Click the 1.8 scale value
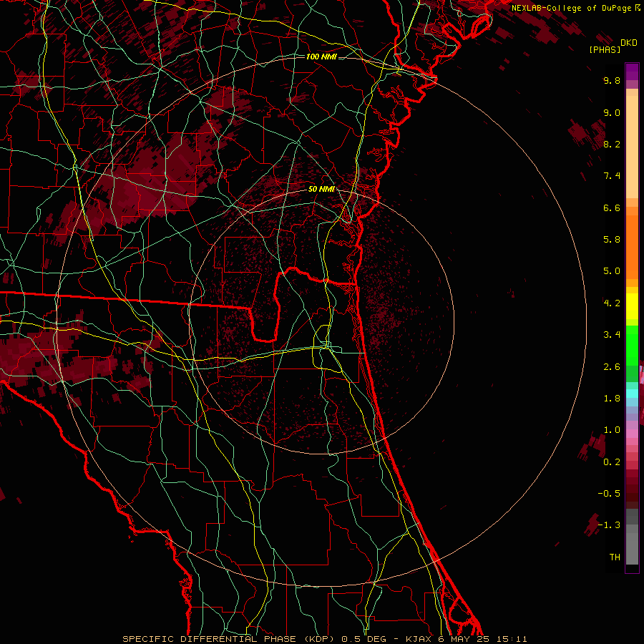Image resolution: width=644 pixels, height=644 pixels. tap(612, 399)
